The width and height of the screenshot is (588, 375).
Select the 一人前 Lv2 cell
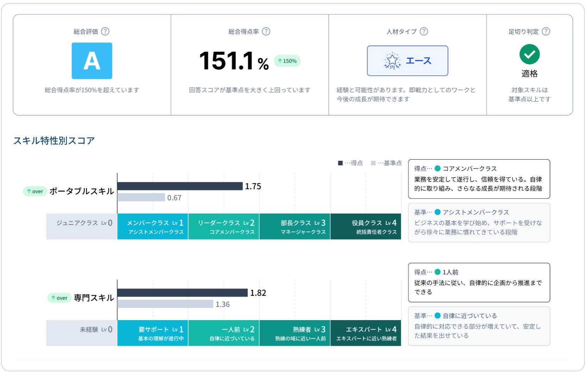click(x=224, y=333)
